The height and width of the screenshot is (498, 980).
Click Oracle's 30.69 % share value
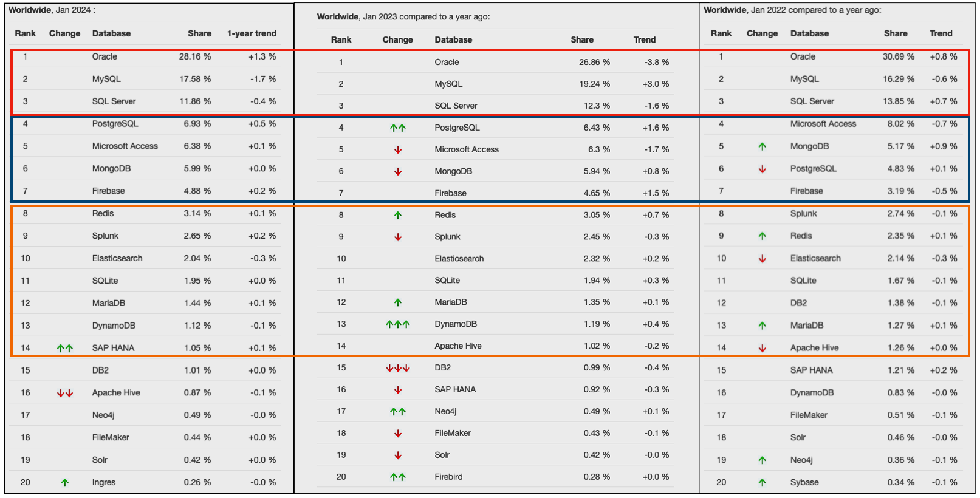(x=898, y=56)
